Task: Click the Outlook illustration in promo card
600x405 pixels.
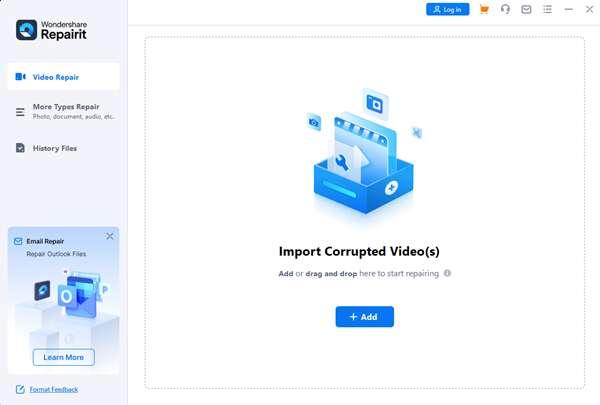Action: [x=68, y=299]
